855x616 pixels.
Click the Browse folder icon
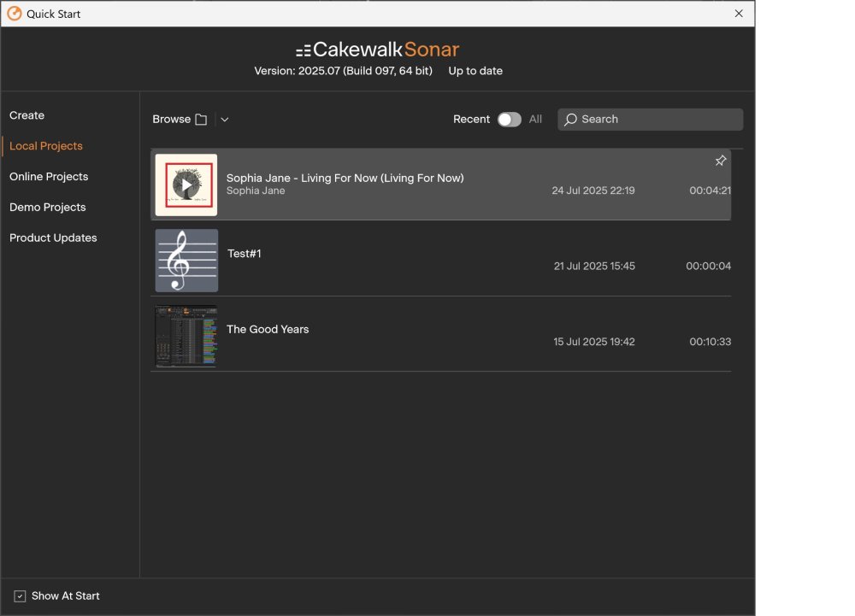(201, 120)
